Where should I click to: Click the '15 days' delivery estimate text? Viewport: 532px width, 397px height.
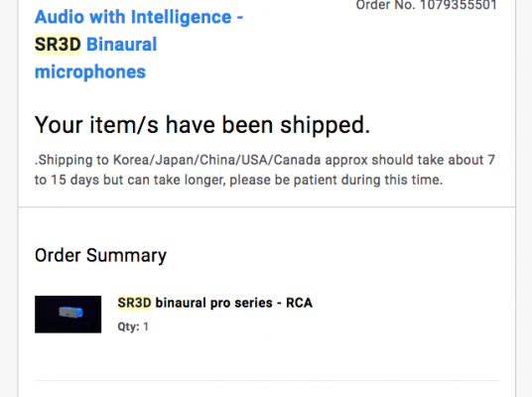[x=75, y=180]
